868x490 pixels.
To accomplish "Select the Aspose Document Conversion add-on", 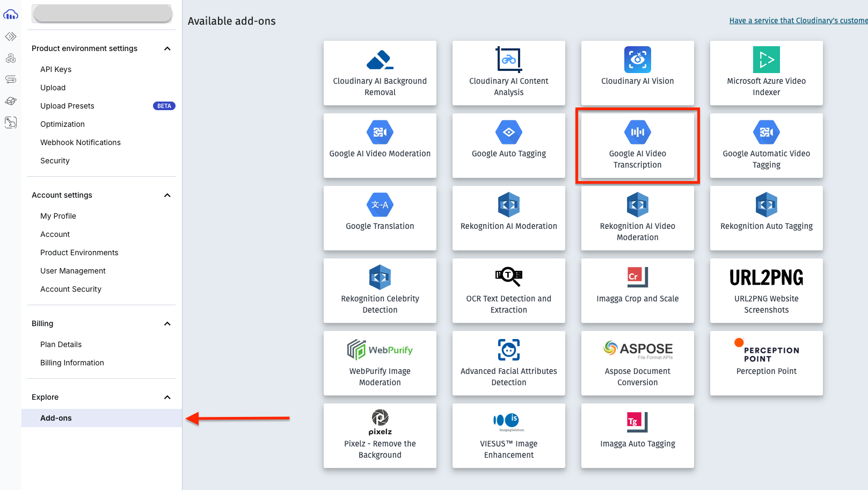I will click(637, 363).
